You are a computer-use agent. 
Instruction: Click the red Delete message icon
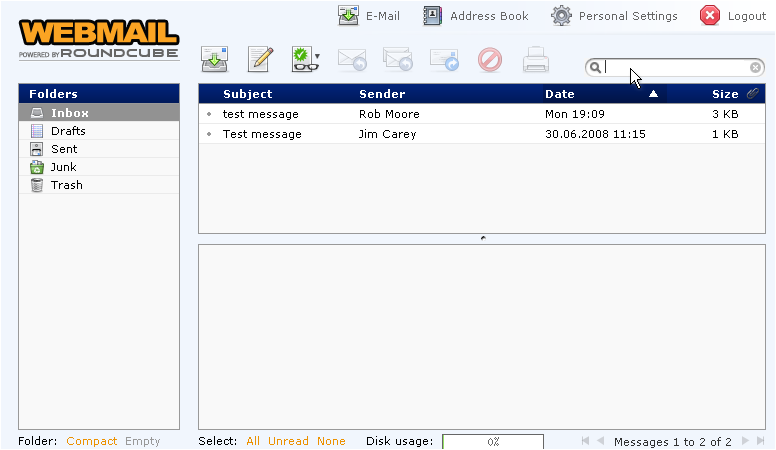tap(490, 60)
